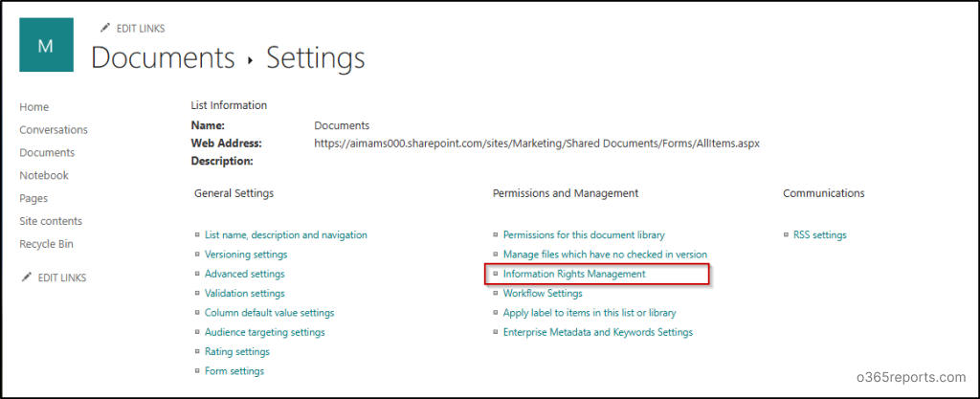Viewport: 980px width, 399px height.
Task: Open Apply label to items in this list
Action: coord(590,313)
